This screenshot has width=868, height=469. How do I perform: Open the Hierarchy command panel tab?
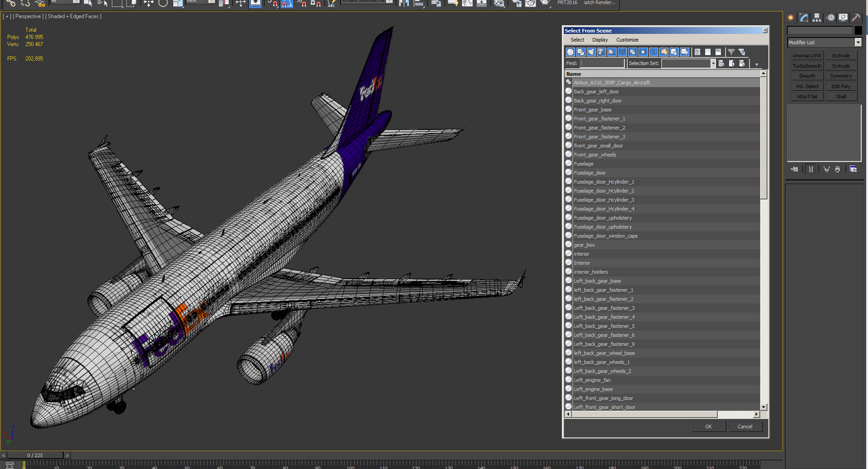pos(817,18)
